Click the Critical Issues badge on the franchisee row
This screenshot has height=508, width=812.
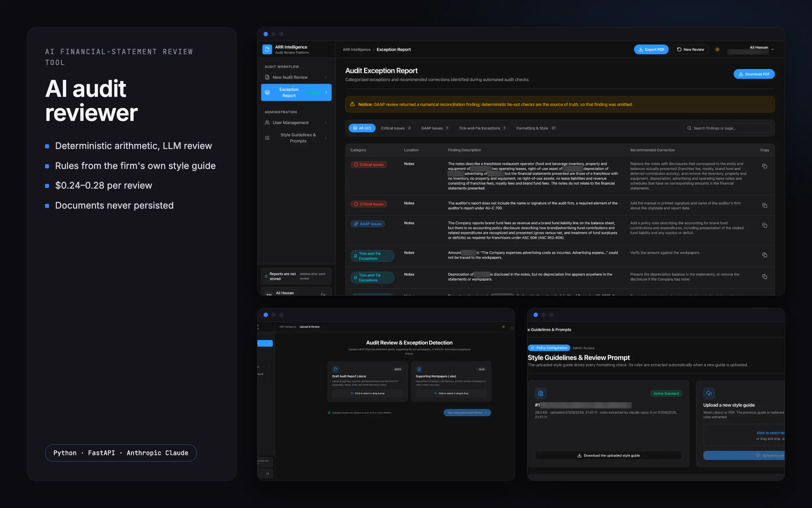pyautogui.click(x=369, y=165)
